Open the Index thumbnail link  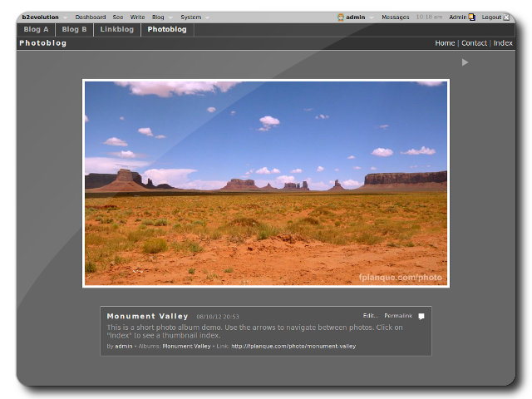(503, 43)
